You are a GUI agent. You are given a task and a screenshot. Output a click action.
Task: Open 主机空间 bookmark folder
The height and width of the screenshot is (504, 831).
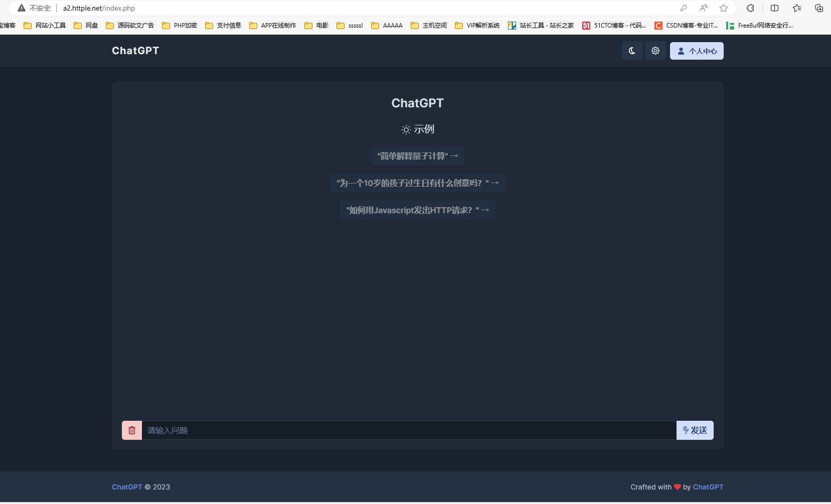tap(429, 26)
